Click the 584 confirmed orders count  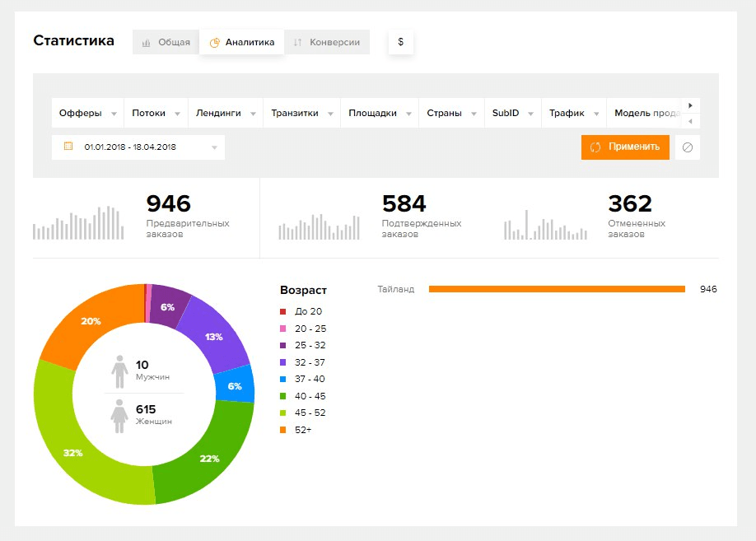(404, 203)
